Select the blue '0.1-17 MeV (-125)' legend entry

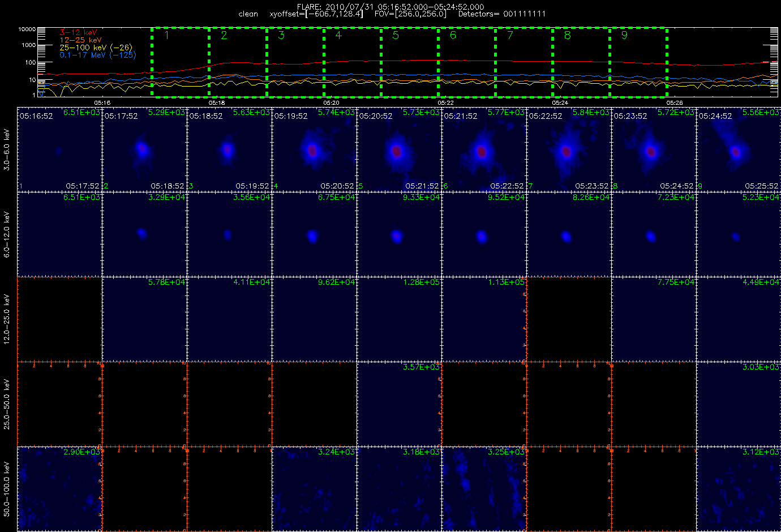[x=98, y=55]
